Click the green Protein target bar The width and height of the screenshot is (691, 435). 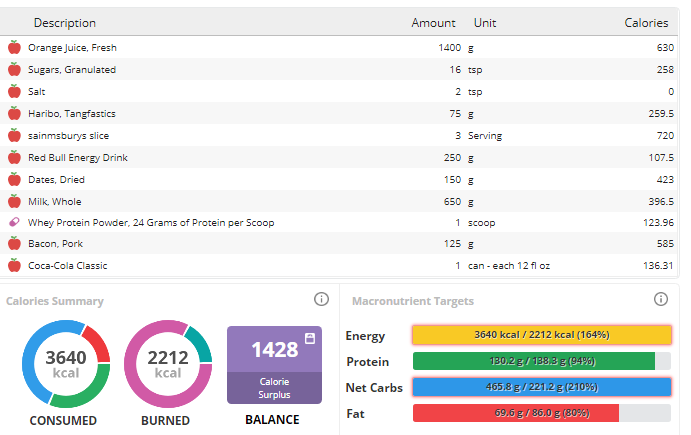542,361
